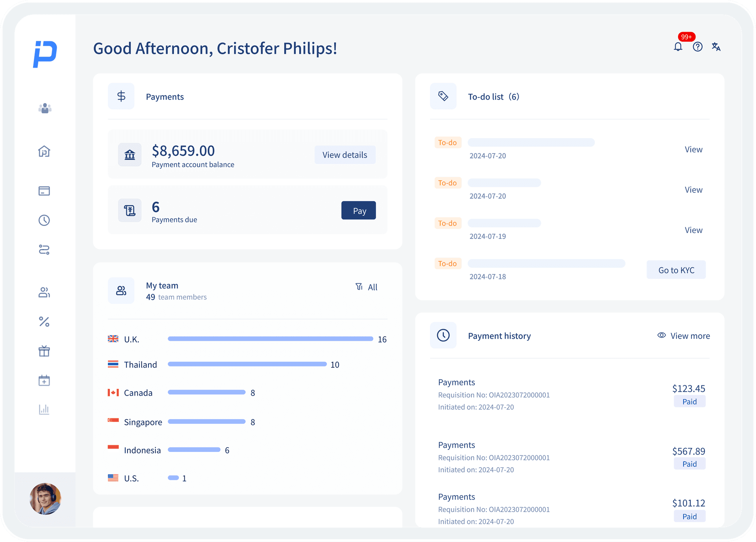Viewport: 756px width, 542px height.
Task: Click the Indonesia country label
Action: 142,450
